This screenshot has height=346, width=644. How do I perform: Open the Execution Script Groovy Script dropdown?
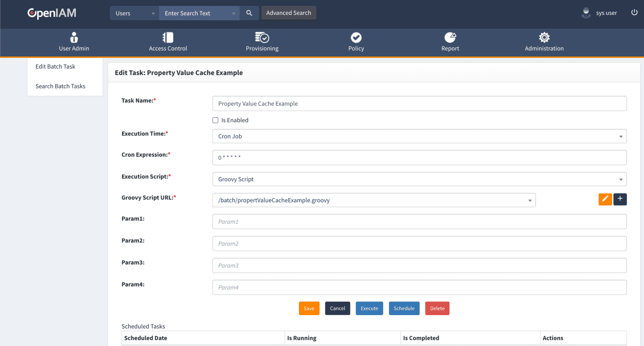419,179
